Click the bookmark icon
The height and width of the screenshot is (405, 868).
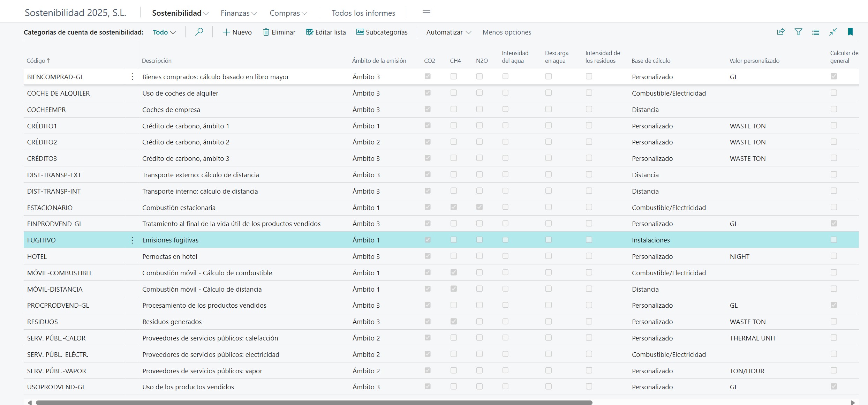pos(850,32)
